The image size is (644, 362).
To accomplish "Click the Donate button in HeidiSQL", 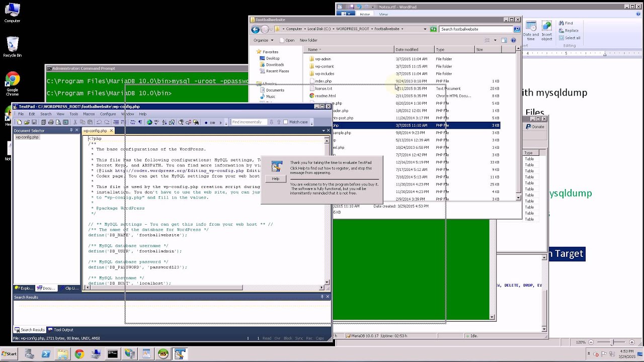I will 535,127.
